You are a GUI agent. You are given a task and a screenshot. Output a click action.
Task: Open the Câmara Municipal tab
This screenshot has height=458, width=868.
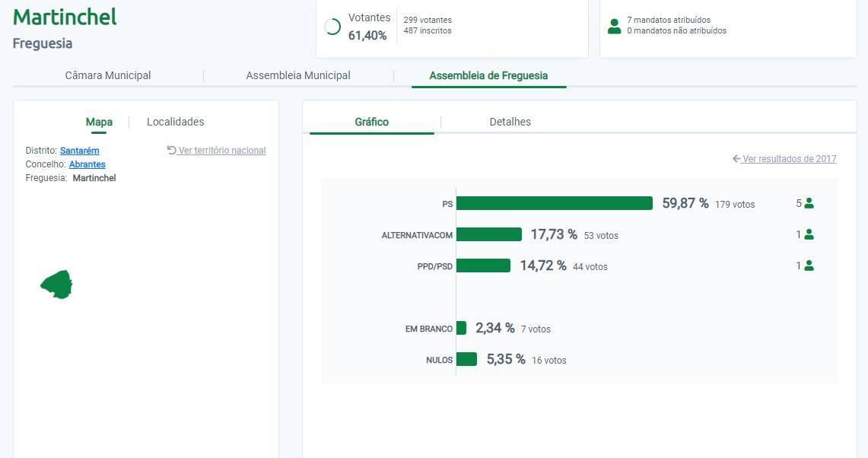pos(108,75)
